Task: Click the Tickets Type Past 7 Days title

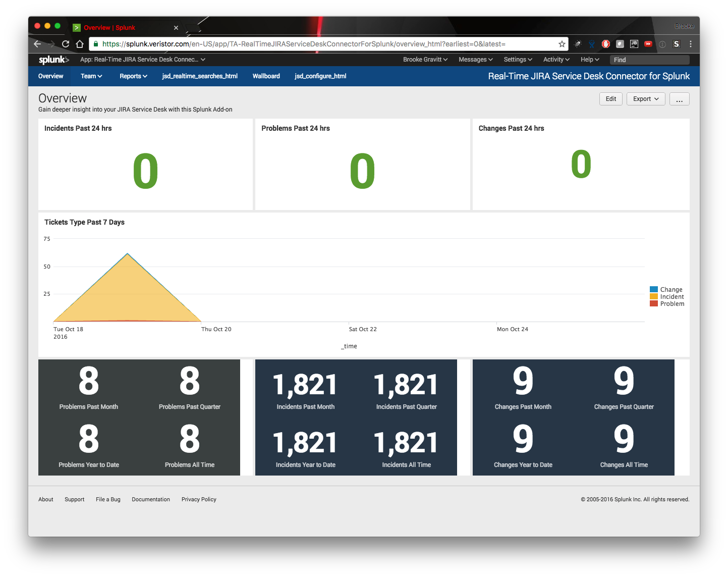Action: point(84,222)
